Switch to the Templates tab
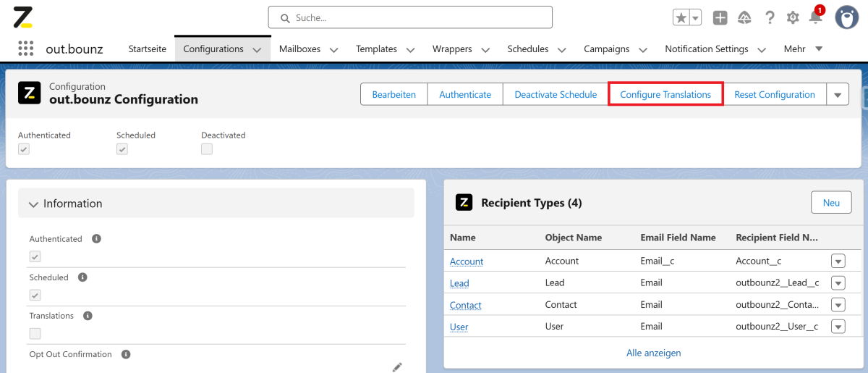 (x=376, y=49)
